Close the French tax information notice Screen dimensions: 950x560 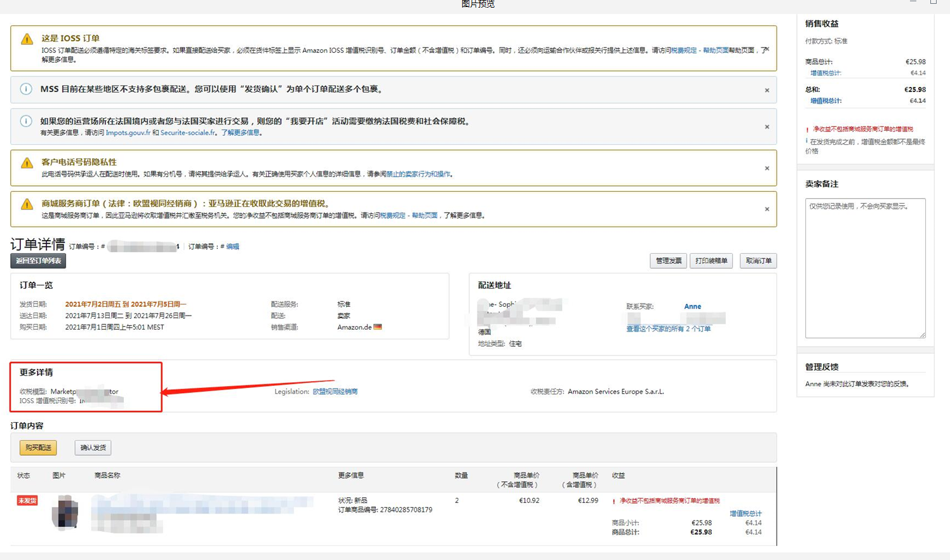(x=767, y=127)
